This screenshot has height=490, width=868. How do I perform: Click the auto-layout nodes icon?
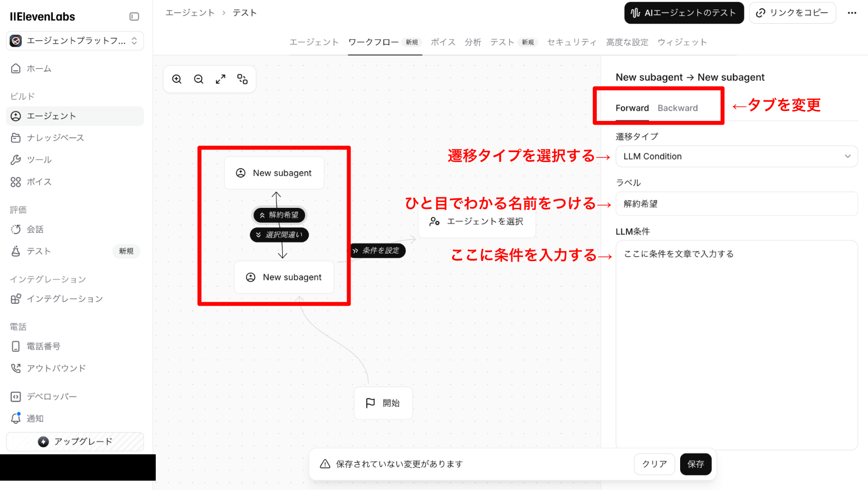click(x=243, y=79)
